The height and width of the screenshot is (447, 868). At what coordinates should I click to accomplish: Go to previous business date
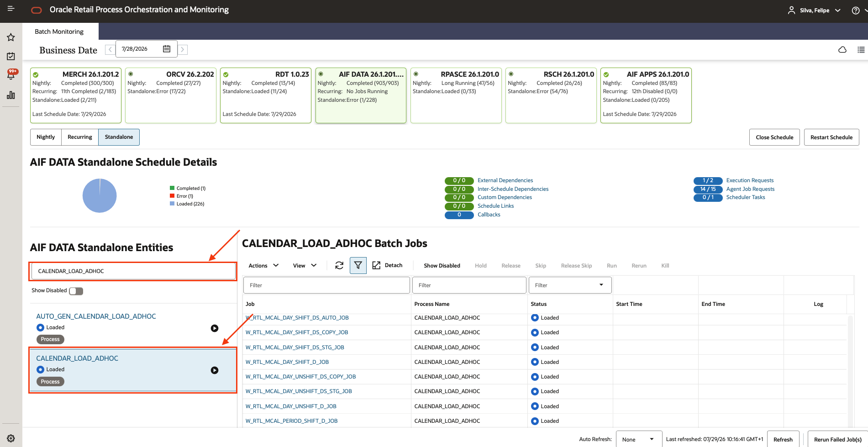[x=110, y=49]
